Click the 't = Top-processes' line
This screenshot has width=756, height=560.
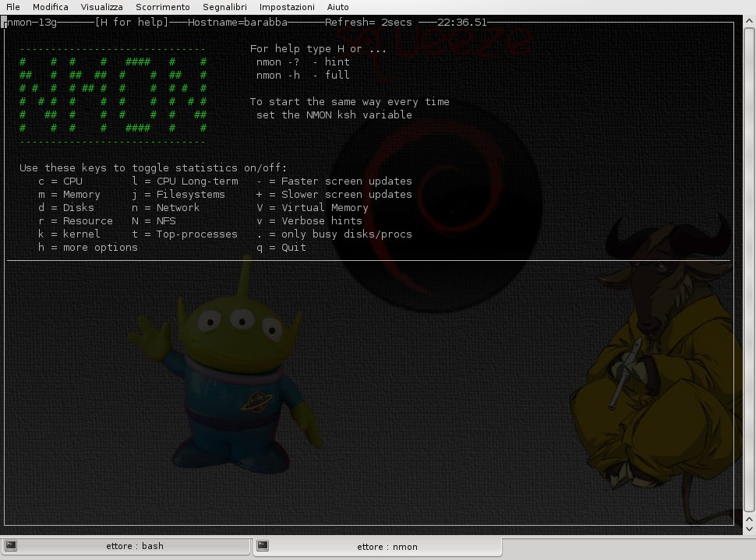point(185,234)
